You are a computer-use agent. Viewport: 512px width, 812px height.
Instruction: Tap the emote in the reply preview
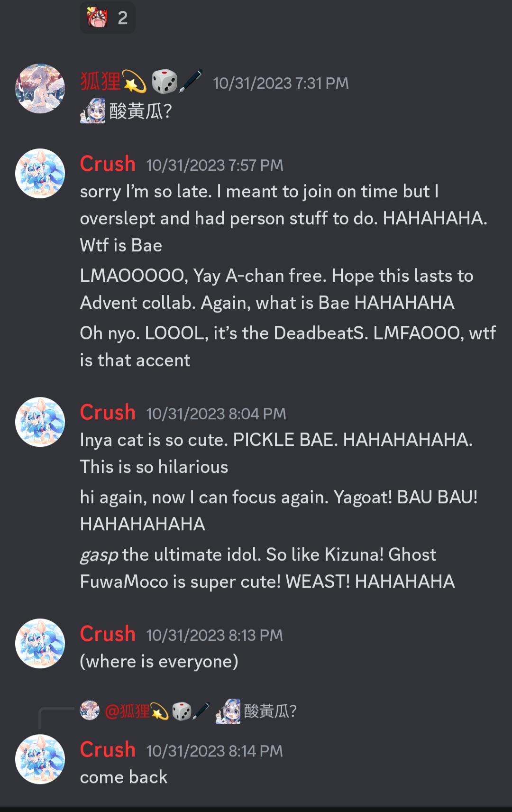coord(228,711)
